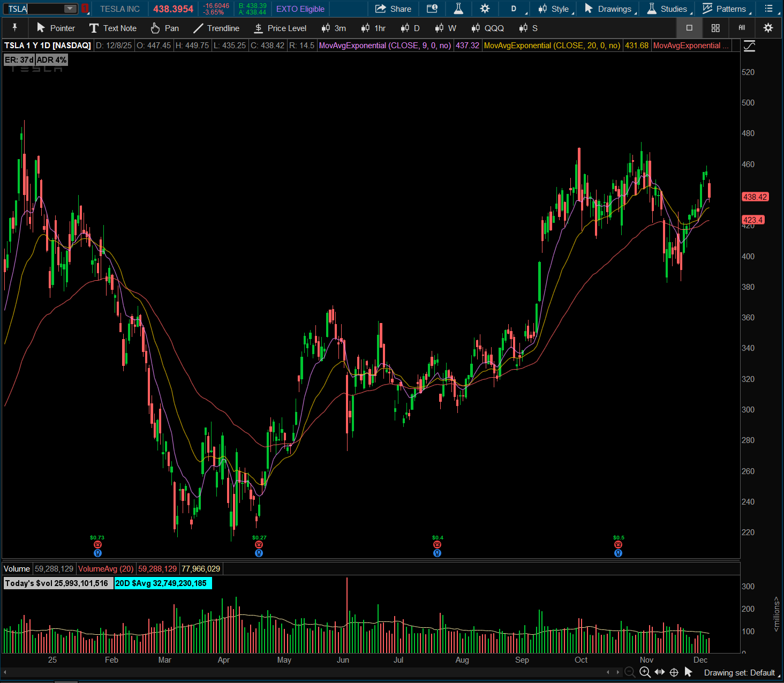Image resolution: width=784 pixels, height=683 pixels.
Task: Click the lightbulb icon under $0.5
Action: point(619,553)
